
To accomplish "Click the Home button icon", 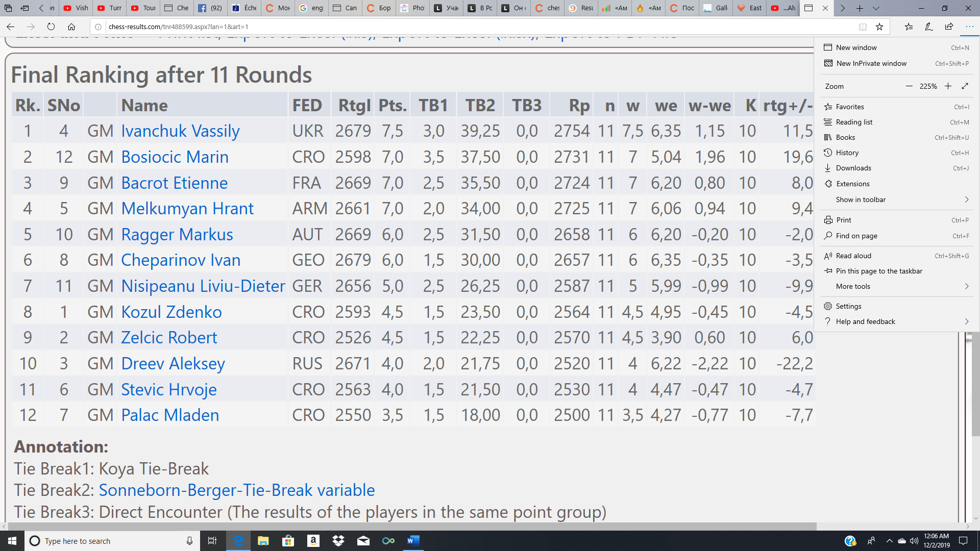I will (x=71, y=27).
